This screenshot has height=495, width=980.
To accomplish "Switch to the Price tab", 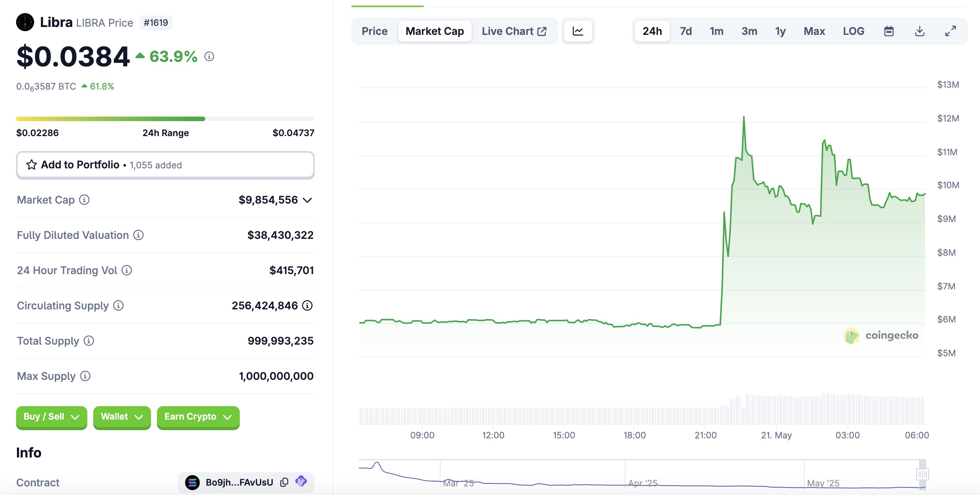I will [x=374, y=31].
